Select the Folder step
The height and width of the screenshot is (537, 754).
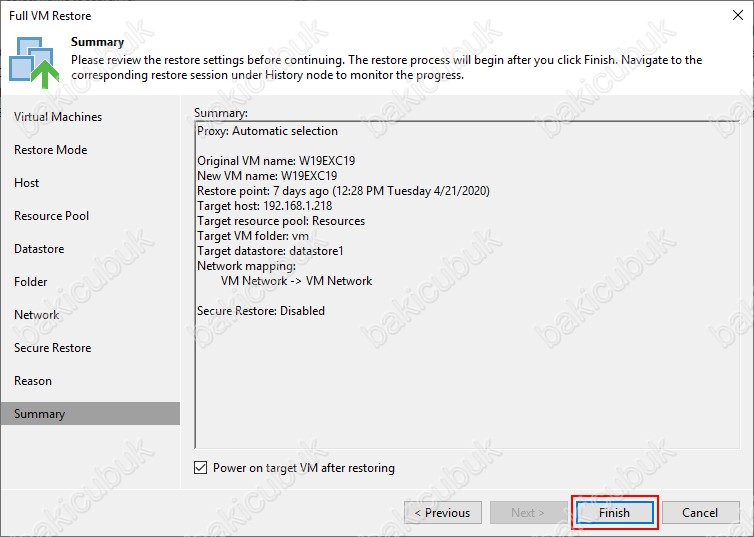[30, 282]
